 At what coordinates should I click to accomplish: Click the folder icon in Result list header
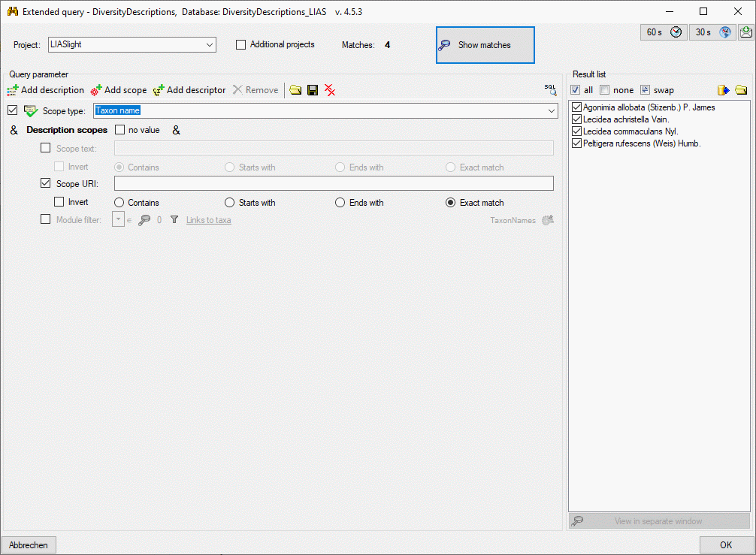point(741,90)
